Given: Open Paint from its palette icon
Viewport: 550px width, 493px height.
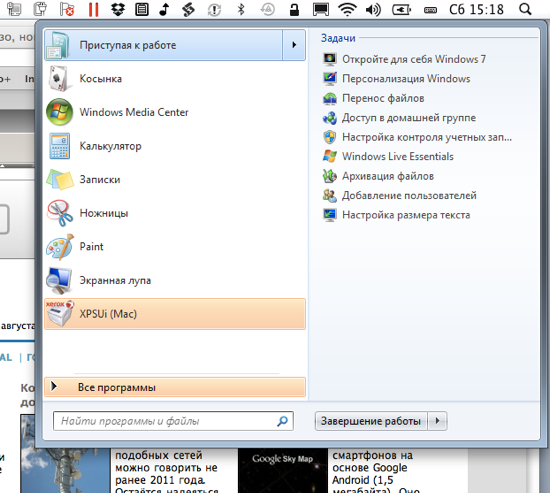Looking at the screenshot, I should (x=60, y=247).
